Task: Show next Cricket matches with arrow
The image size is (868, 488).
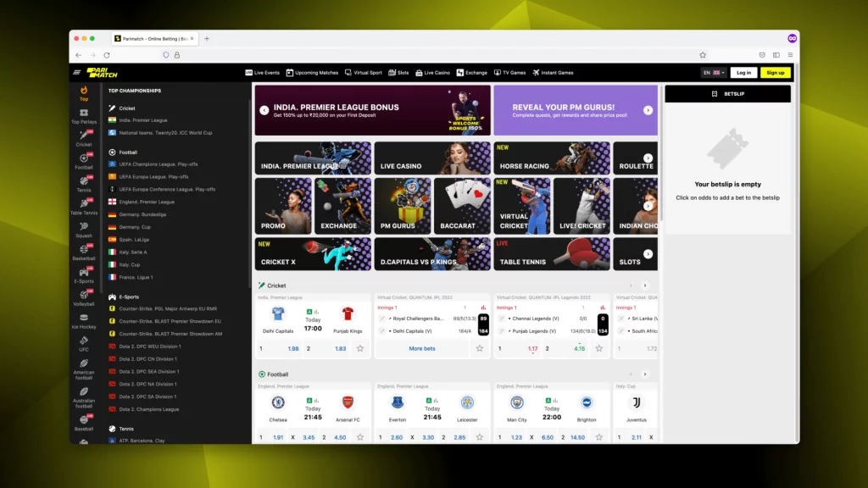Action: click(x=645, y=286)
